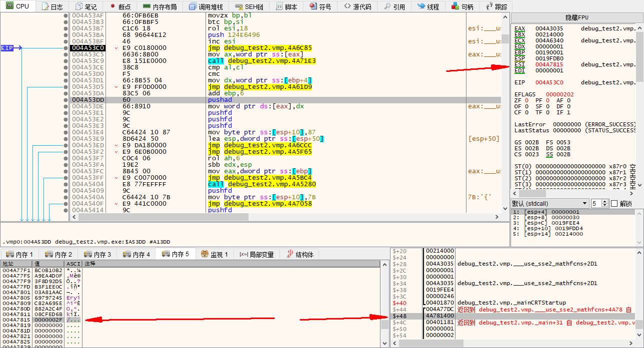
Task: Increase the argument count stepper
Action: (605, 201)
